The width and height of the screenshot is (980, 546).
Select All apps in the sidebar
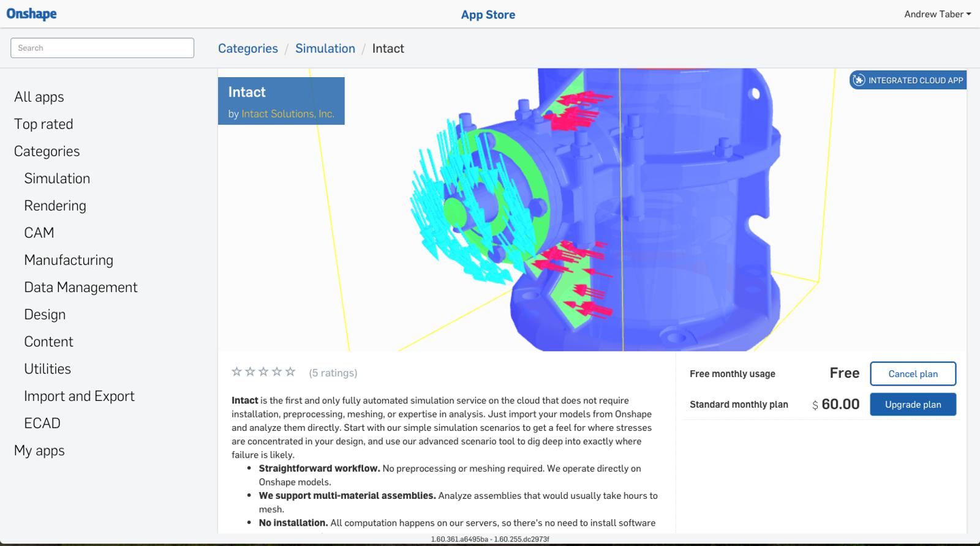pyautogui.click(x=39, y=97)
